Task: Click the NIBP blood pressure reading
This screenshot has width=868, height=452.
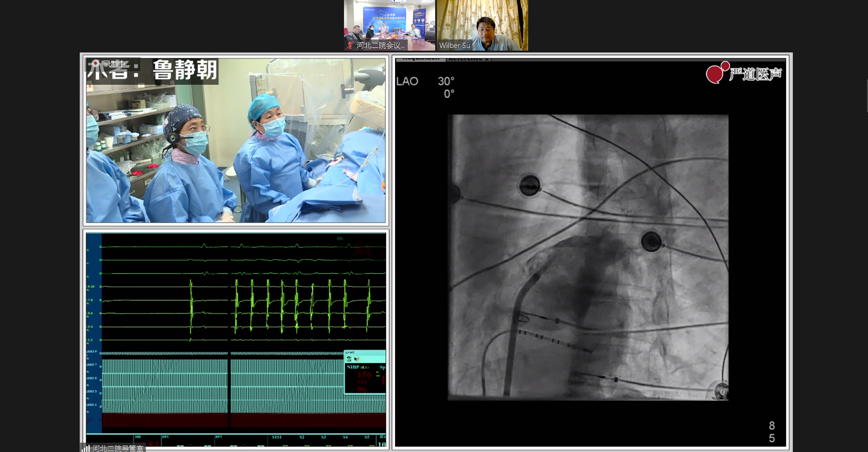Action: (x=364, y=375)
